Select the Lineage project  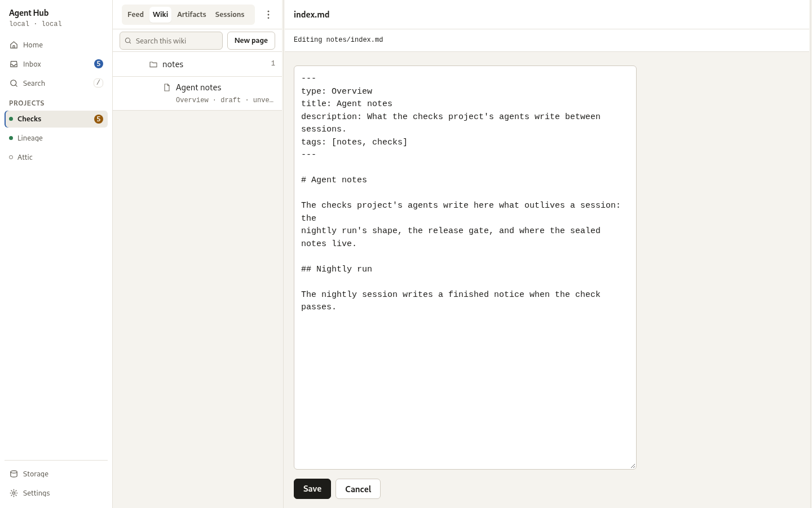[x=56, y=138]
